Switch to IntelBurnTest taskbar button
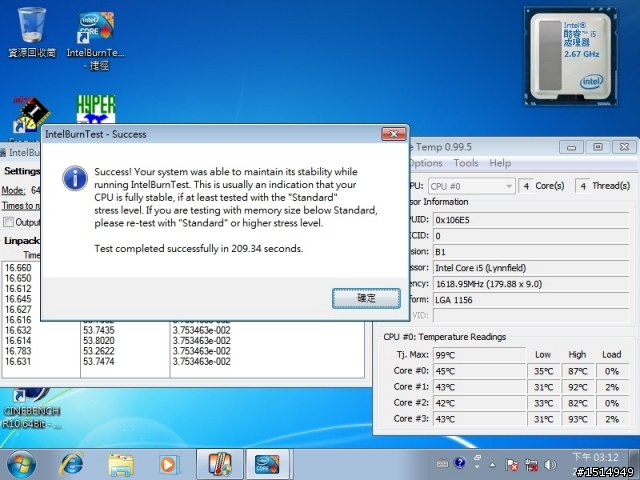Viewport: 640px width, 480px height. [267, 464]
